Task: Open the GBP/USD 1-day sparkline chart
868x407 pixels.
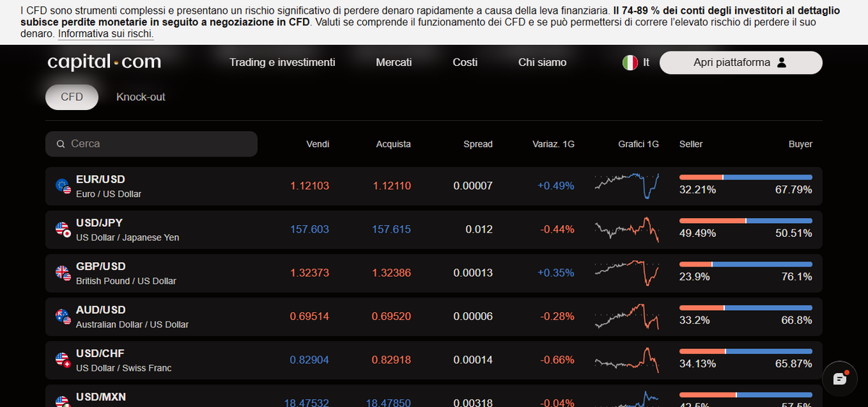Action: click(627, 273)
